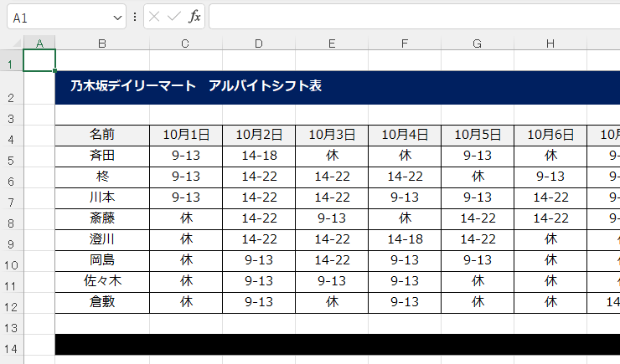Select row 3 header
This screenshot has width=620, height=364.
click(12, 115)
